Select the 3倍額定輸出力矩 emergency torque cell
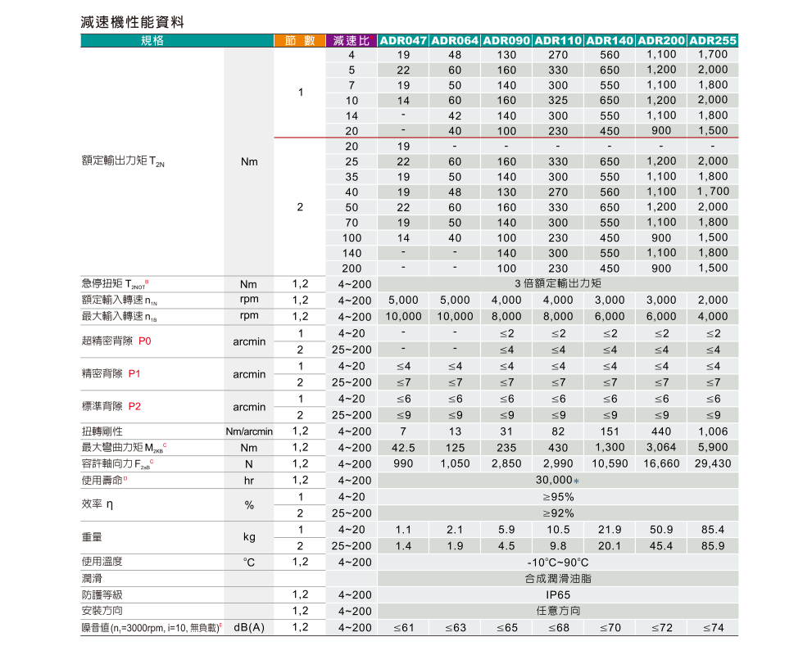 pos(557,284)
